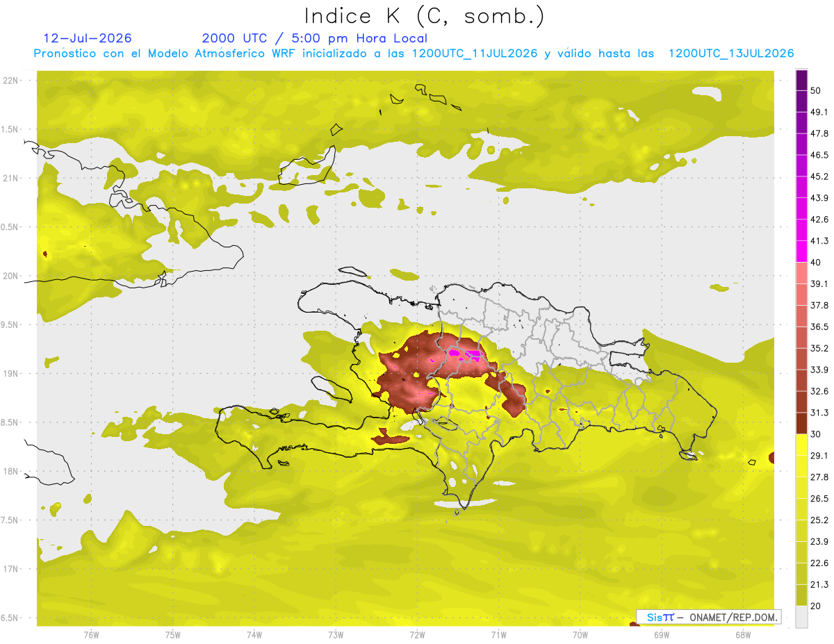The height and width of the screenshot is (644, 834).
Task: Click the '20N' latitude label
Action: click(x=10, y=276)
